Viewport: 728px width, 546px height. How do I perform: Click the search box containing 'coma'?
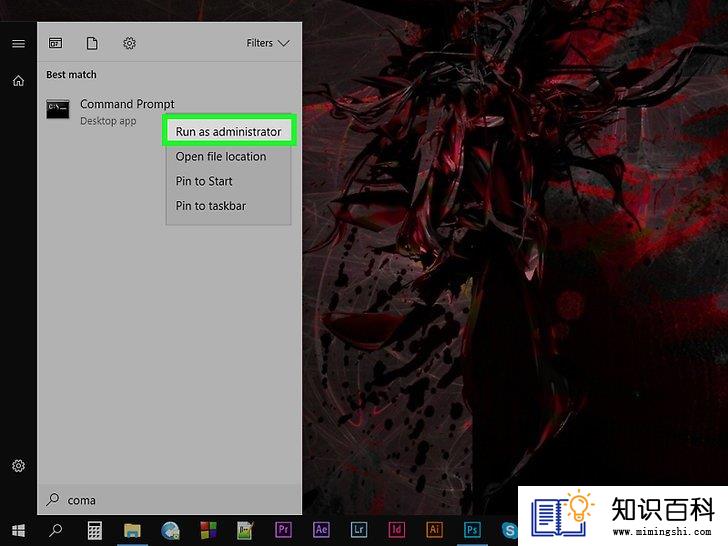[x=169, y=500]
